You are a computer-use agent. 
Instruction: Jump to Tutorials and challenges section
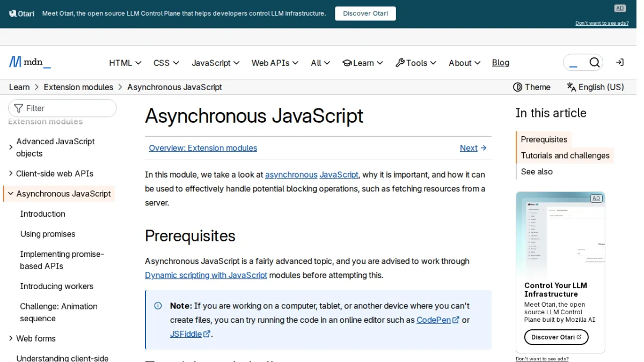565,156
